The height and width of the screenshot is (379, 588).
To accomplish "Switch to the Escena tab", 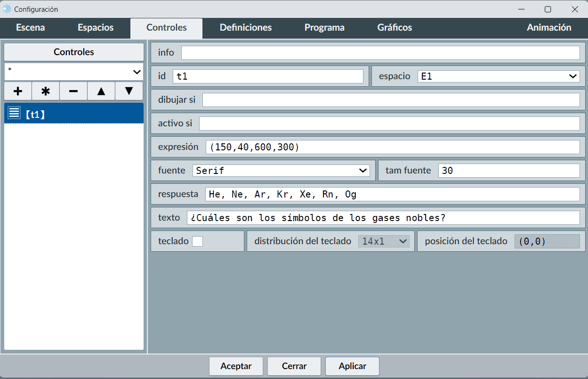I will coord(31,28).
